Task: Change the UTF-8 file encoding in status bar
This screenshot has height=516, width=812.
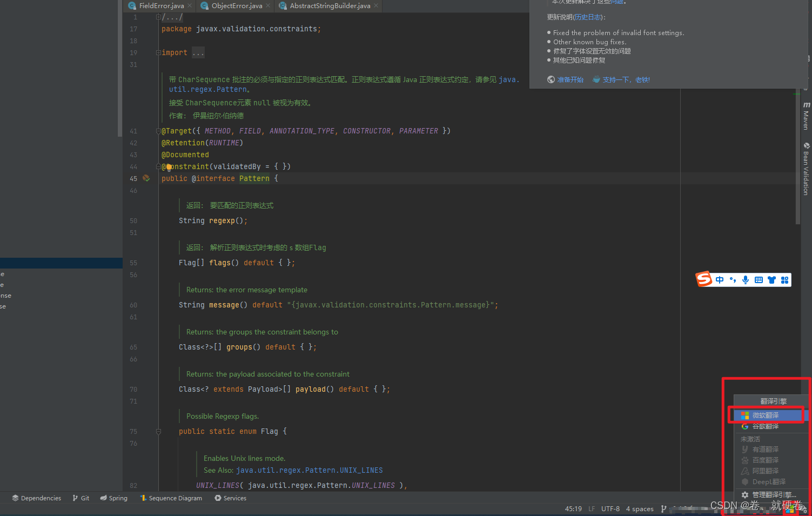Action: (x=610, y=509)
